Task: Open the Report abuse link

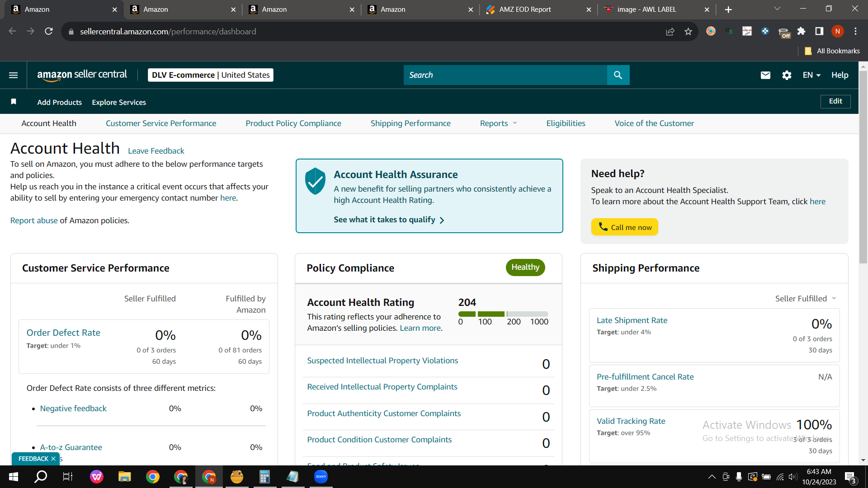Action: [x=34, y=221]
